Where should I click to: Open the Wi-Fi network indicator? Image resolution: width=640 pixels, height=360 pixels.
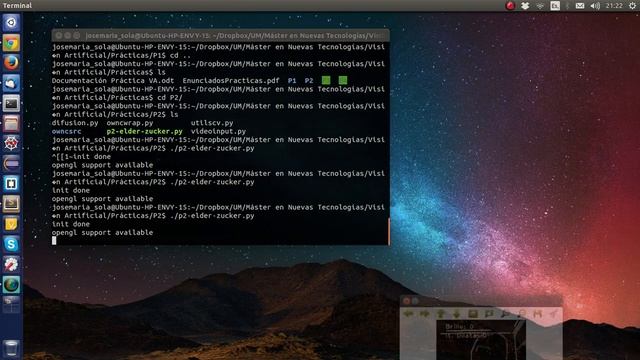pos(540,5)
